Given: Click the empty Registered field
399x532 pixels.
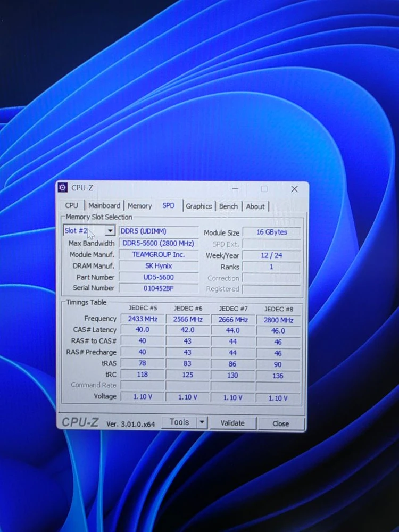Looking at the screenshot, I should [272, 289].
